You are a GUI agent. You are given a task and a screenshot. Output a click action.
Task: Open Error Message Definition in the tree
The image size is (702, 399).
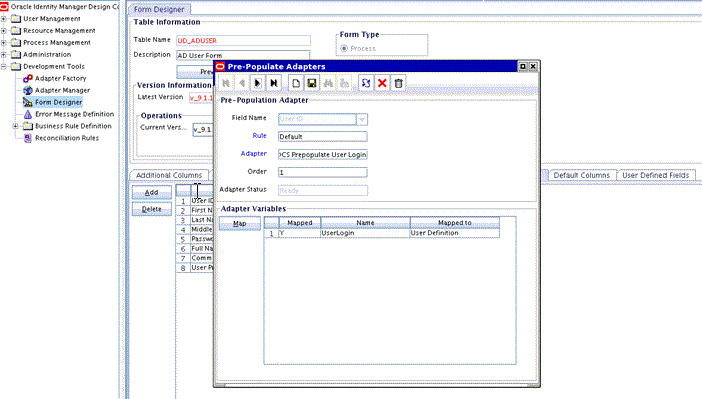74,114
